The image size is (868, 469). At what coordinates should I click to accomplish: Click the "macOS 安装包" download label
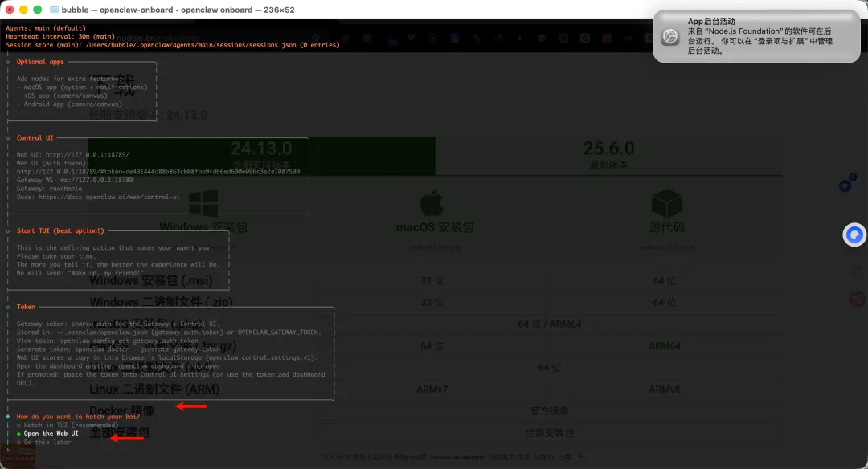coord(435,227)
